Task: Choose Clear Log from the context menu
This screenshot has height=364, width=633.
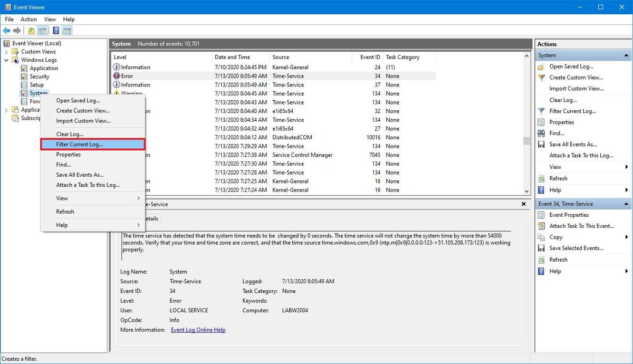Action: pos(70,134)
